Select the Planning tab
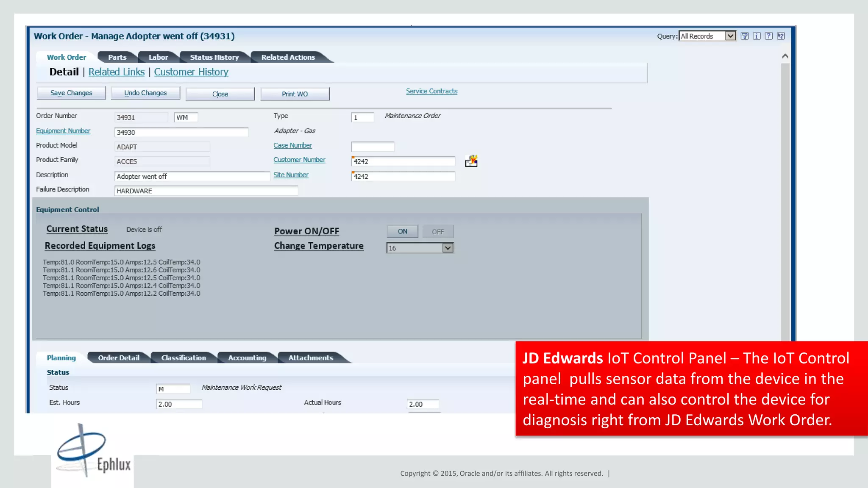This screenshot has width=868, height=488. click(61, 358)
